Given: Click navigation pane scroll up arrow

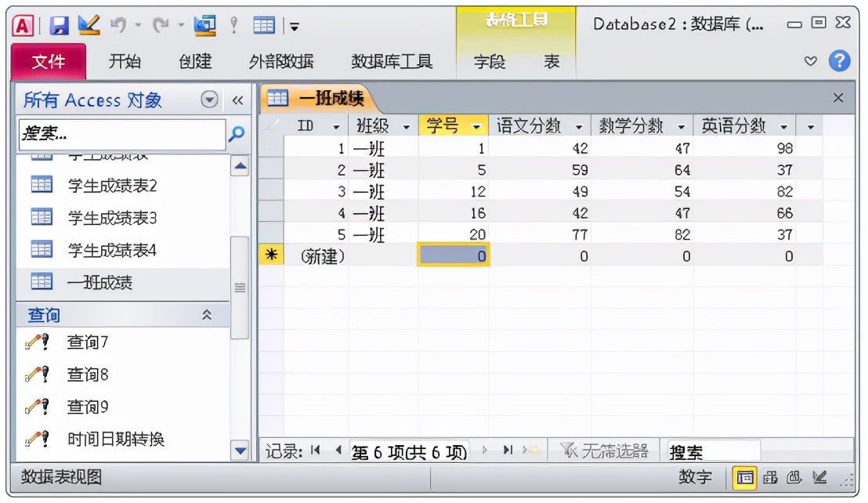Looking at the screenshot, I should click(240, 165).
